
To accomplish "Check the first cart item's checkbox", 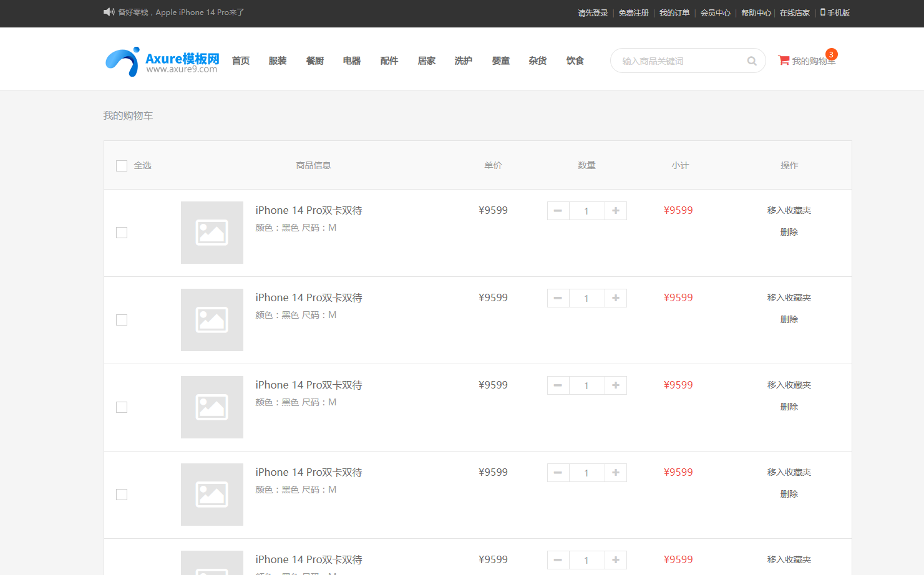I will (x=122, y=233).
